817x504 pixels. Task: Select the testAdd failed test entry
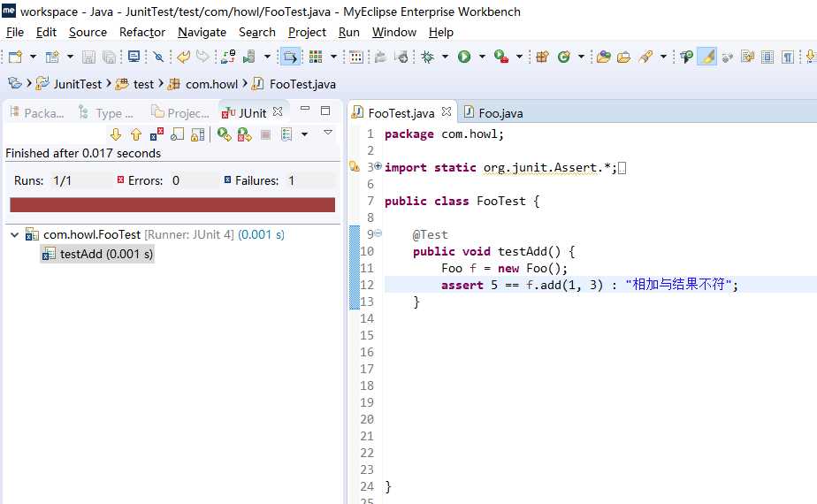point(97,254)
